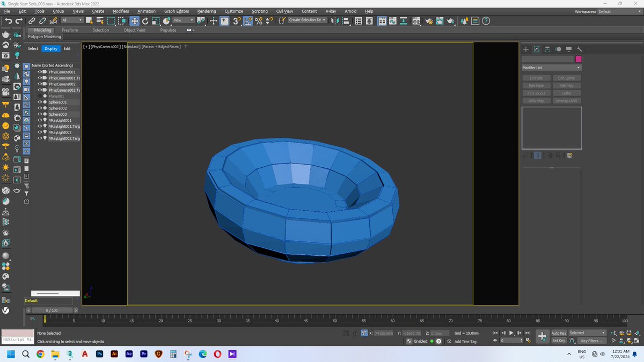Click the magenta object color swatch
This screenshot has width=644, height=362.
click(x=579, y=59)
